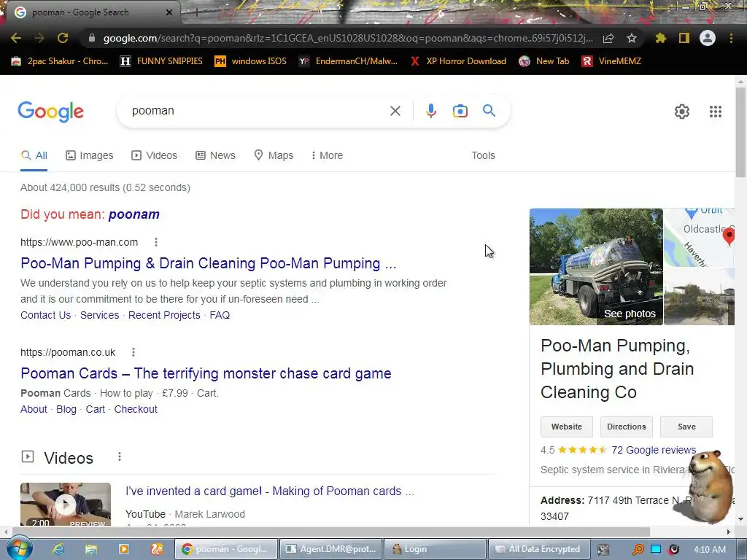The image size is (747, 560).
Task: Open the EndermanCH/Malw... bookmark
Action: click(348, 61)
